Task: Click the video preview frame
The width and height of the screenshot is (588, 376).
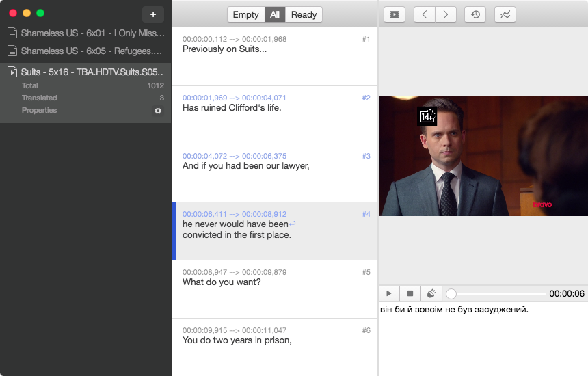Action: point(483,156)
